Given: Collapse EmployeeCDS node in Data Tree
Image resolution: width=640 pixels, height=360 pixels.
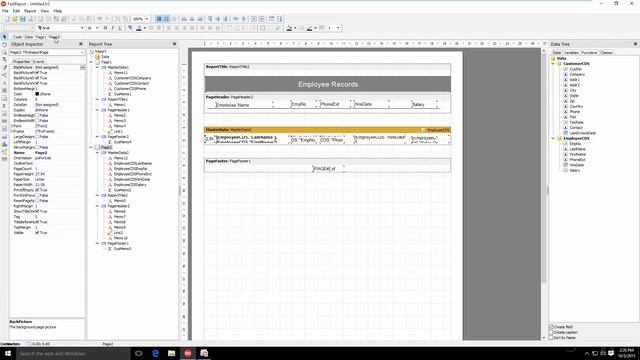Looking at the screenshot, I should coord(553,138).
